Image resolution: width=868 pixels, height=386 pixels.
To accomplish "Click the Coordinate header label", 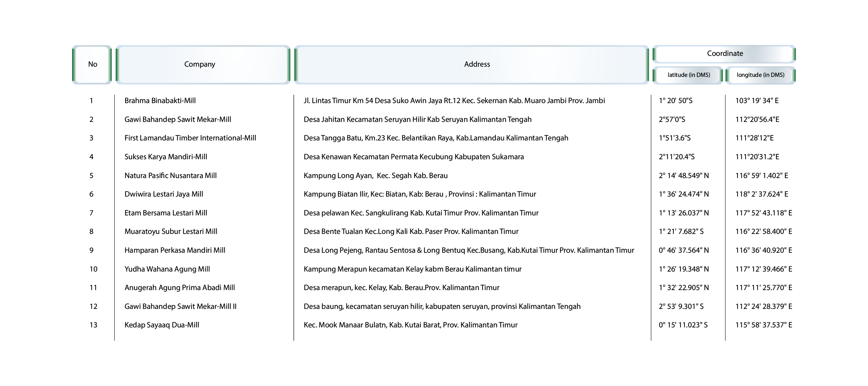I will pyautogui.click(x=725, y=54).
